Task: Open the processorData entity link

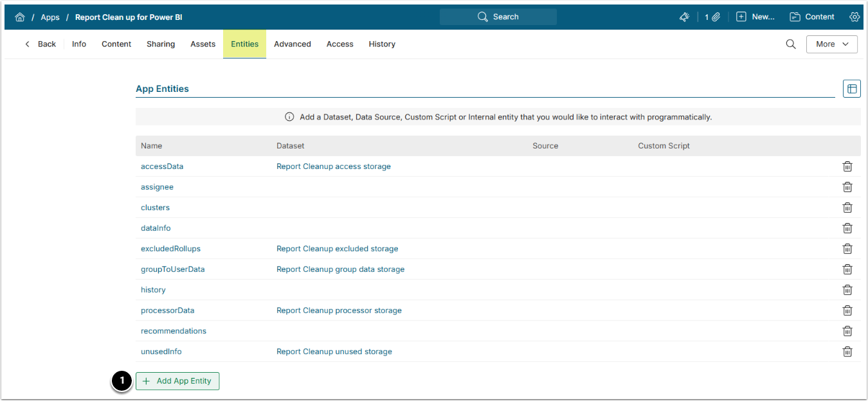Action: pos(168,310)
